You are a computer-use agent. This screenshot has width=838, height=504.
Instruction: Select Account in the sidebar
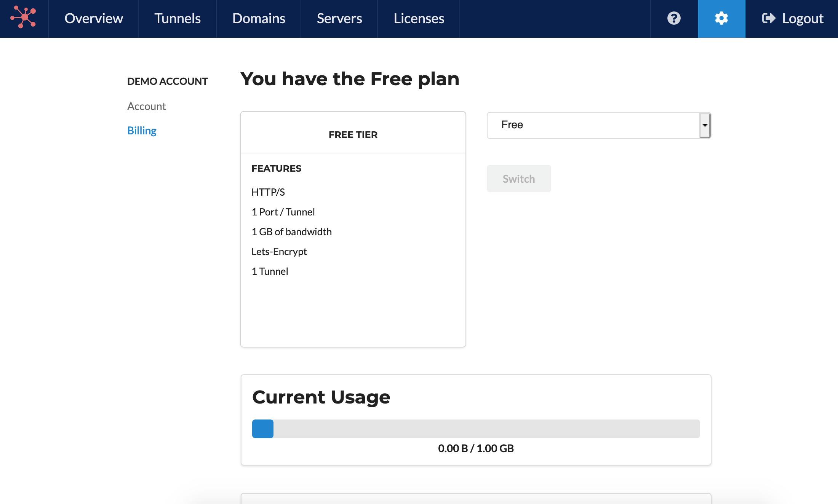point(146,106)
